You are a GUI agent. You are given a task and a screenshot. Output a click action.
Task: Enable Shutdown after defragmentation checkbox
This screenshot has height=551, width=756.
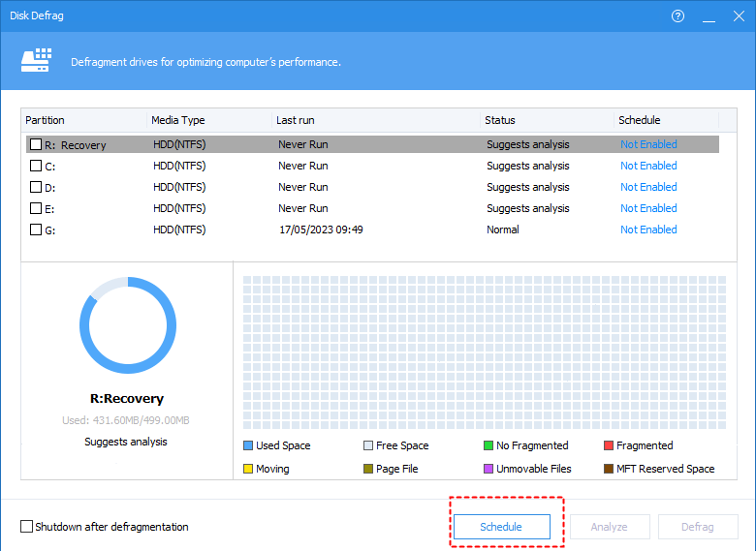pos(26,527)
